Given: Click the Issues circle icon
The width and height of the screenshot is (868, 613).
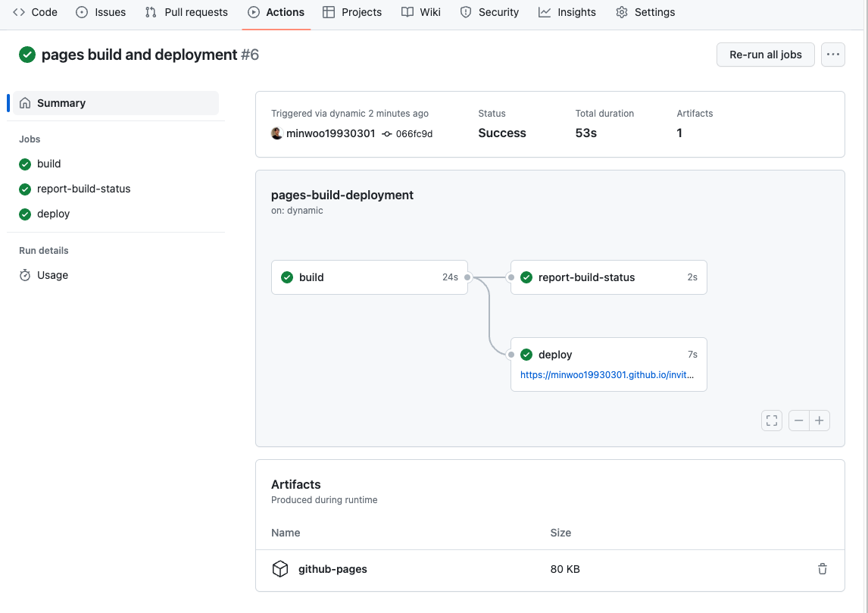Looking at the screenshot, I should [x=82, y=12].
